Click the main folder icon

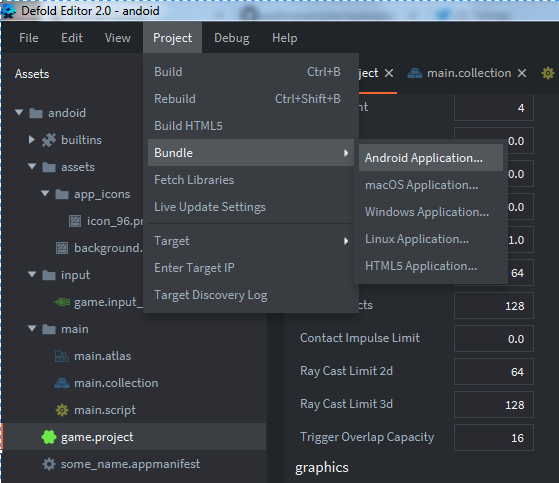pyautogui.click(x=49, y=329)
